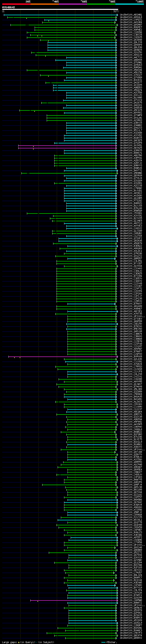Image resolution: width=146 pixels, height=644 pixels.
Task: Click the purple ~60% identity legend segment
Action: coord(73,4)
